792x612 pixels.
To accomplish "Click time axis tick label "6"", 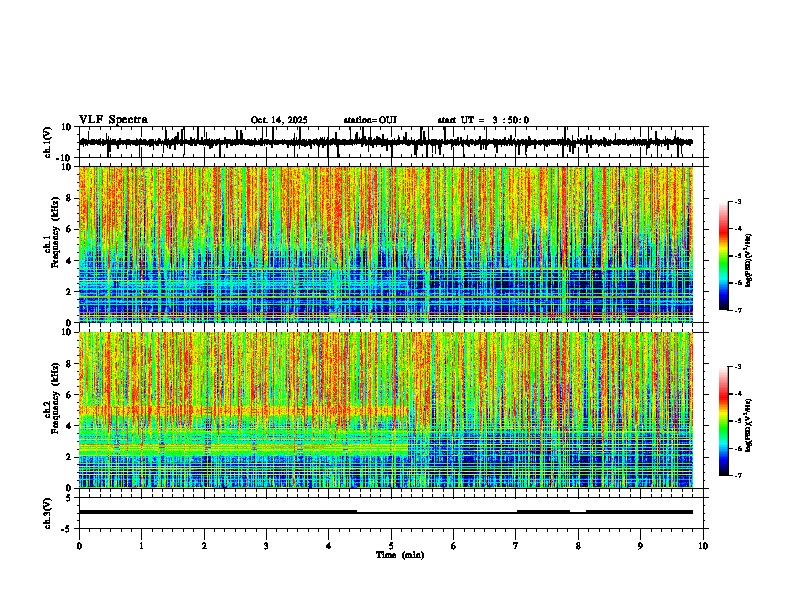I will pos(454,546).
